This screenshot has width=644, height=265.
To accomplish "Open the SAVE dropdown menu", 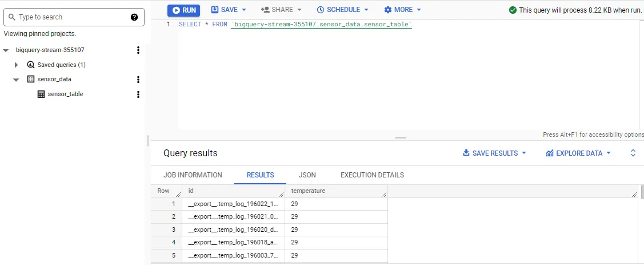I will [x=229, y=10].
